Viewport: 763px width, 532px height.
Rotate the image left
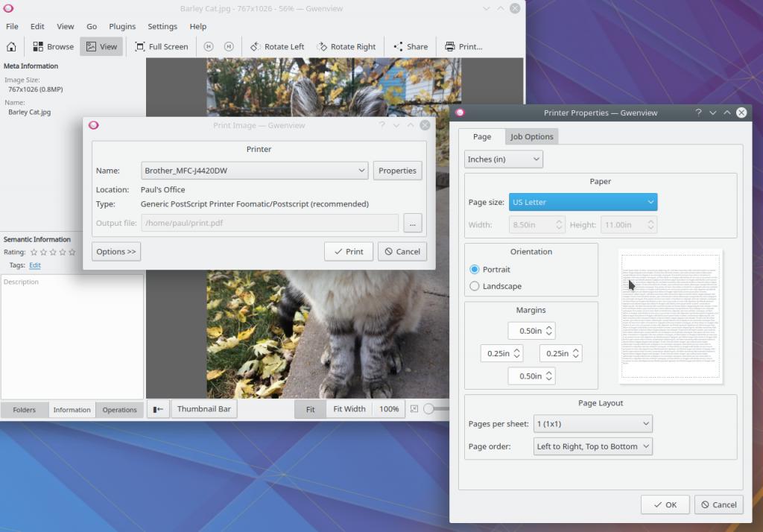[277, 46]
